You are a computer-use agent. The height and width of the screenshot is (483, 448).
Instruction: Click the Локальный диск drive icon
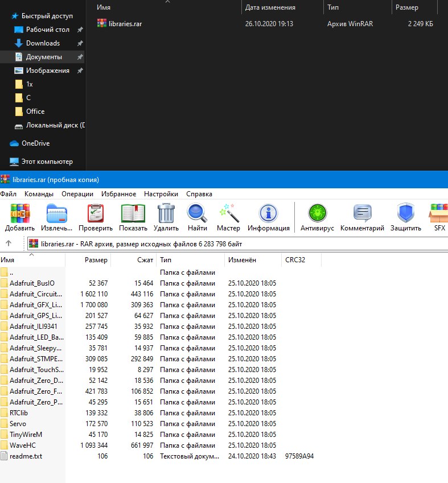click(18, 126)
